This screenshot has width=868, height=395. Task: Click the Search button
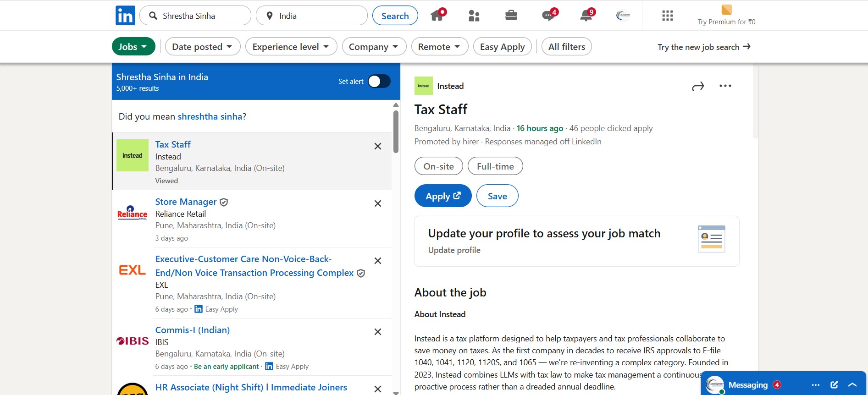(x=395, y=16)
